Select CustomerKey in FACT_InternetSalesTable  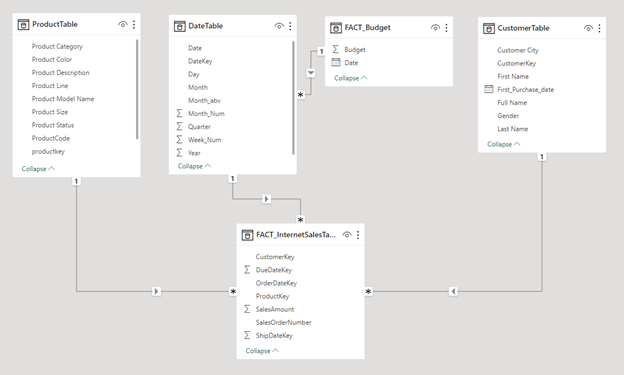click(275, 257)
